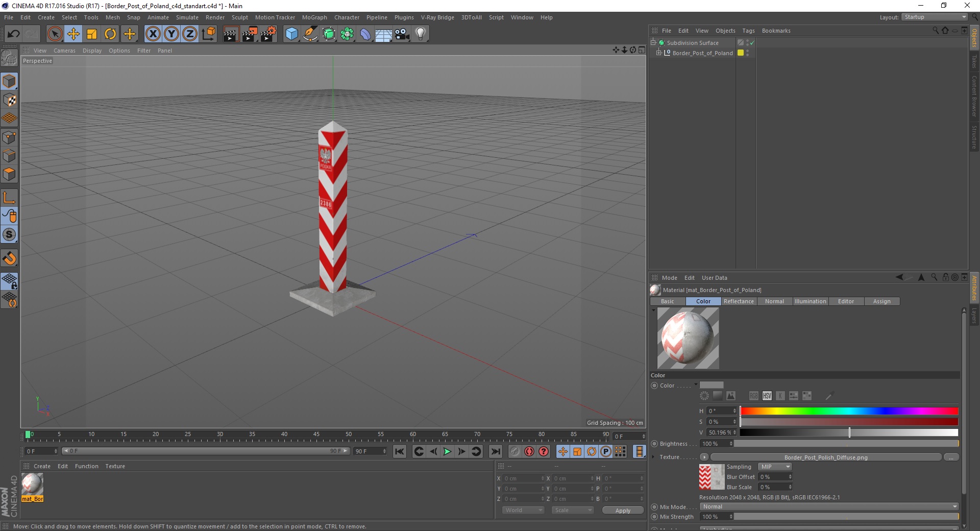Click the Coordinate System icon

(209, 34)
